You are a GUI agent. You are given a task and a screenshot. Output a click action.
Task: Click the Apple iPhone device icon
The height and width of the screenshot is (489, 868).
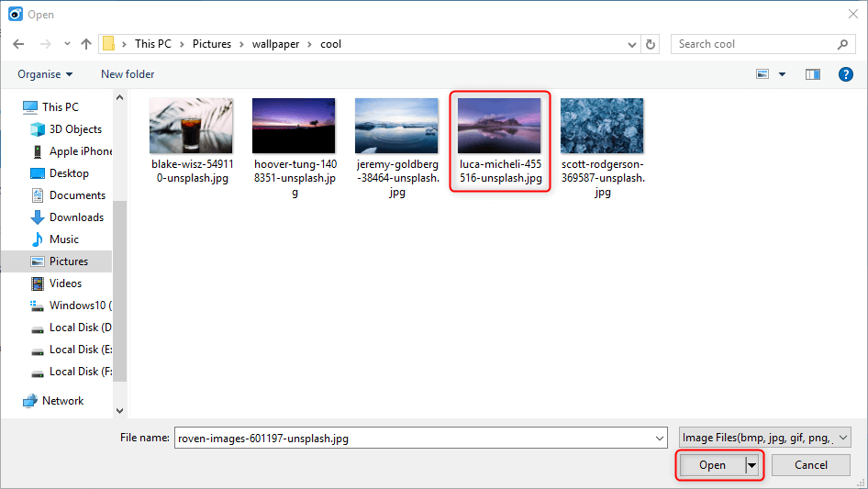[37, 151]
